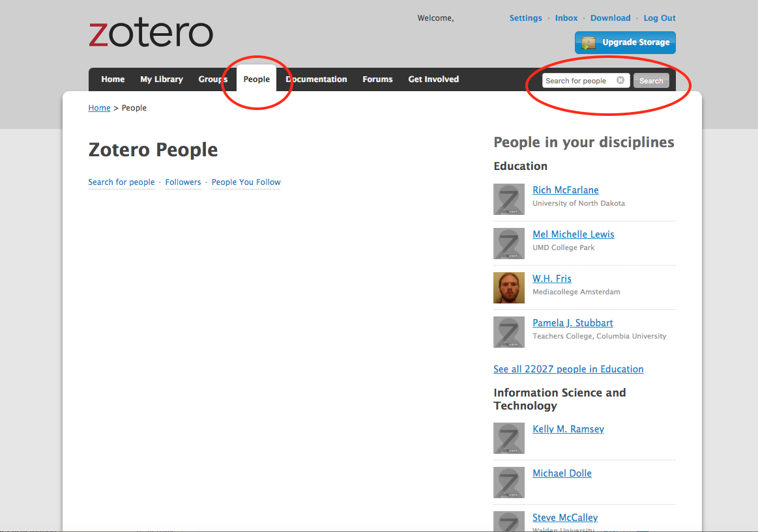Go to the Forums tab

point(377,79)
